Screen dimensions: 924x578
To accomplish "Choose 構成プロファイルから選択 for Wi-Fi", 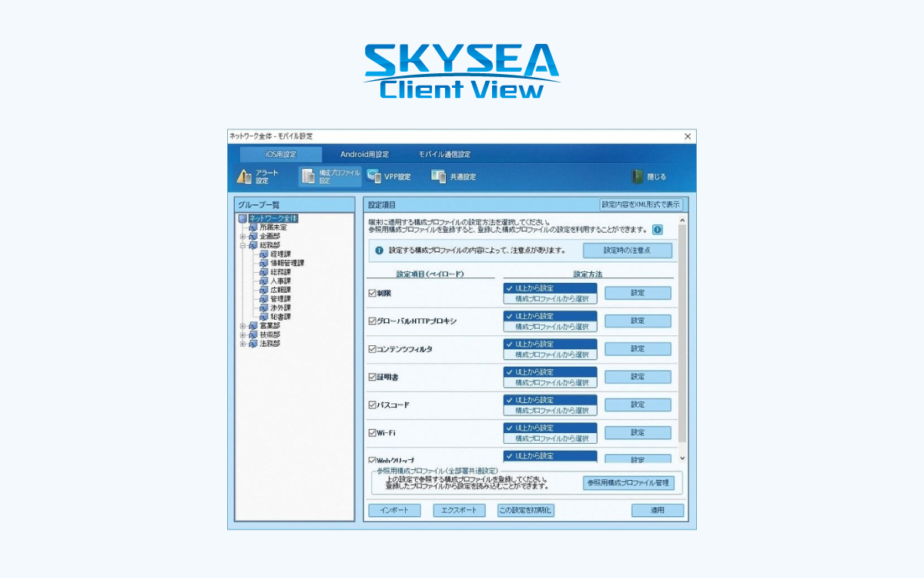I will [551, 438].
